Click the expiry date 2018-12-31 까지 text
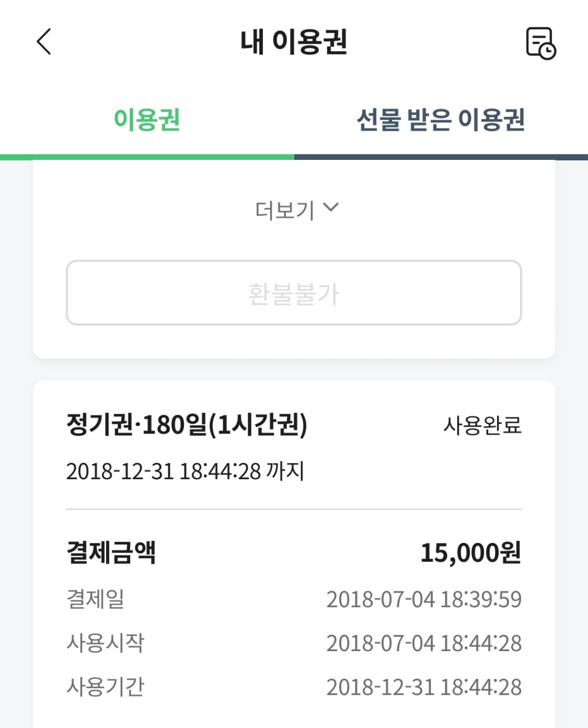Screen dimensions: 588x728 click(x=185, y=472)
